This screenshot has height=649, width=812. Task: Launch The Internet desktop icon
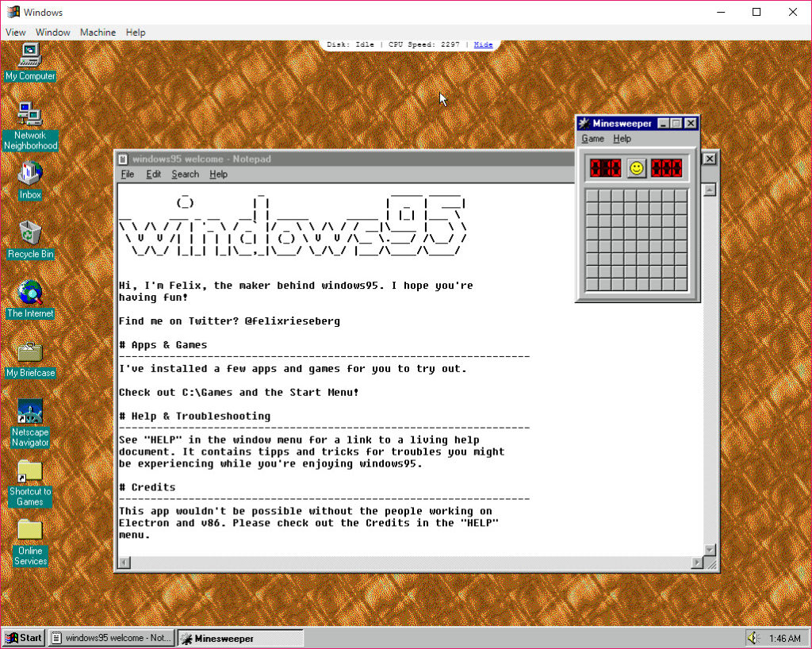tap(30, 293)
